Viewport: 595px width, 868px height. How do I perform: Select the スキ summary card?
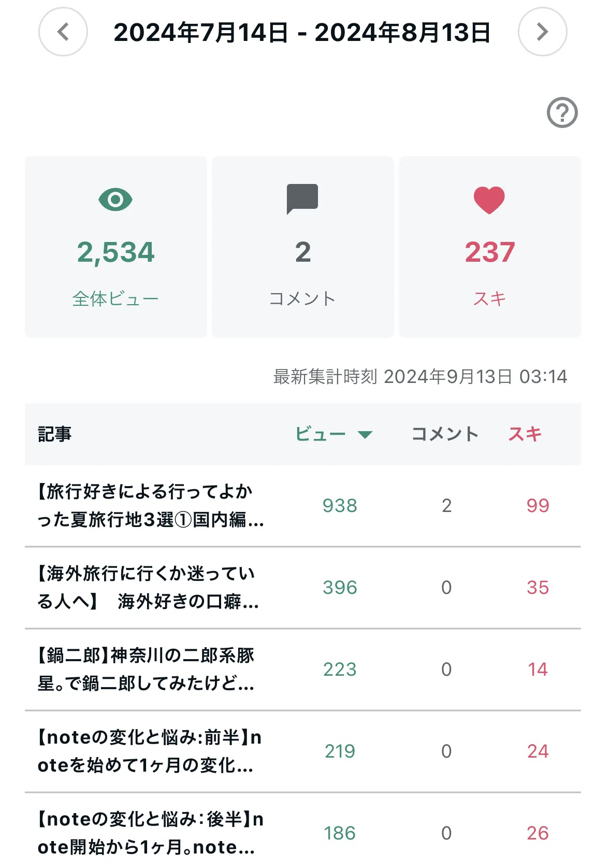coord(490,247)
